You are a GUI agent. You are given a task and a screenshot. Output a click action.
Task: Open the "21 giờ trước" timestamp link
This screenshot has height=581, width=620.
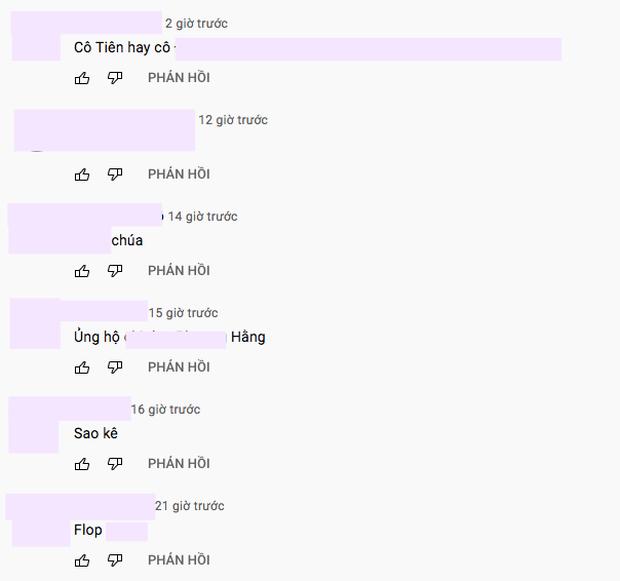[190, 506]
